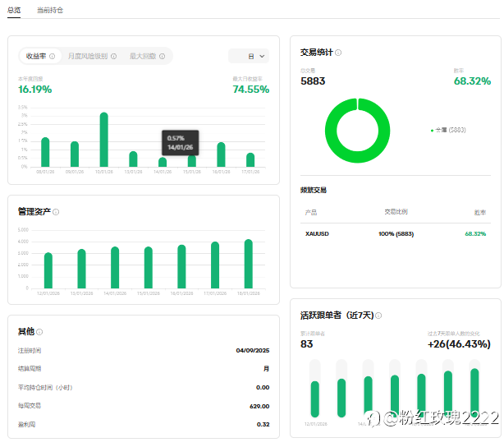Click the total trades value 5883

pos(313,81)
